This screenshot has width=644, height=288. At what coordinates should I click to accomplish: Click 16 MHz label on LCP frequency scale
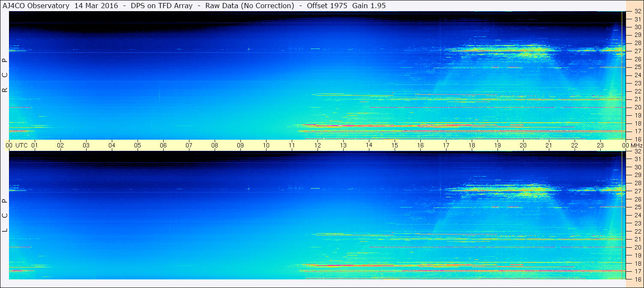coord(638,279)
